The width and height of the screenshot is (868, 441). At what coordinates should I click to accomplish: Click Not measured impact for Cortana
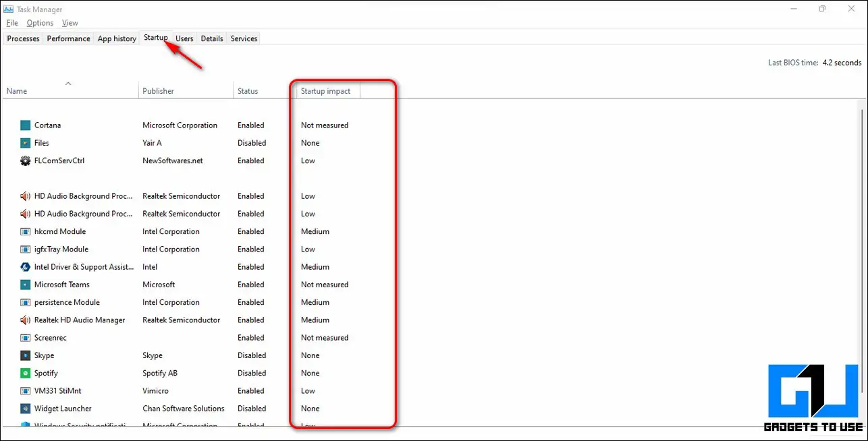point(325,125)
